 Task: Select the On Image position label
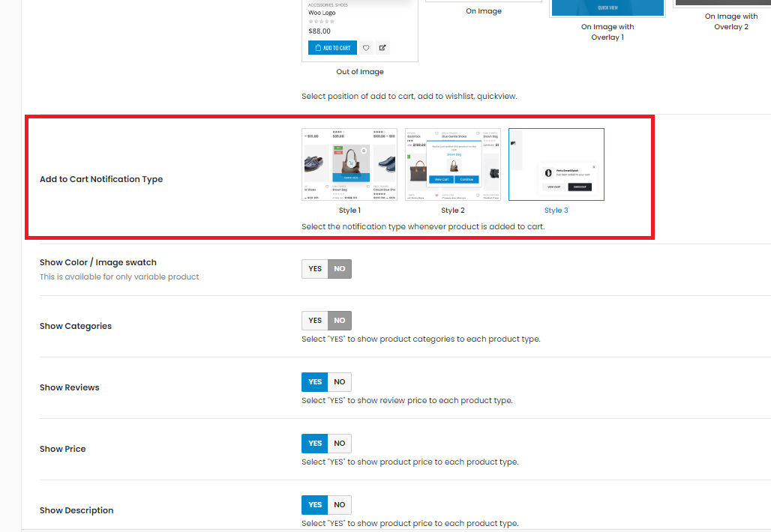(x=484, y=10)
